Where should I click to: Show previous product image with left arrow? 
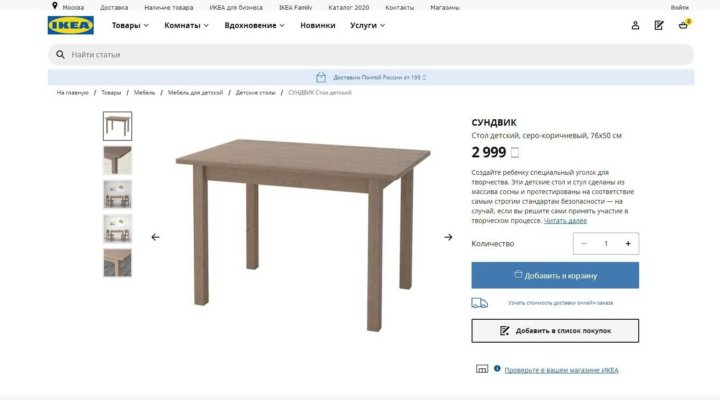(155, 237)
